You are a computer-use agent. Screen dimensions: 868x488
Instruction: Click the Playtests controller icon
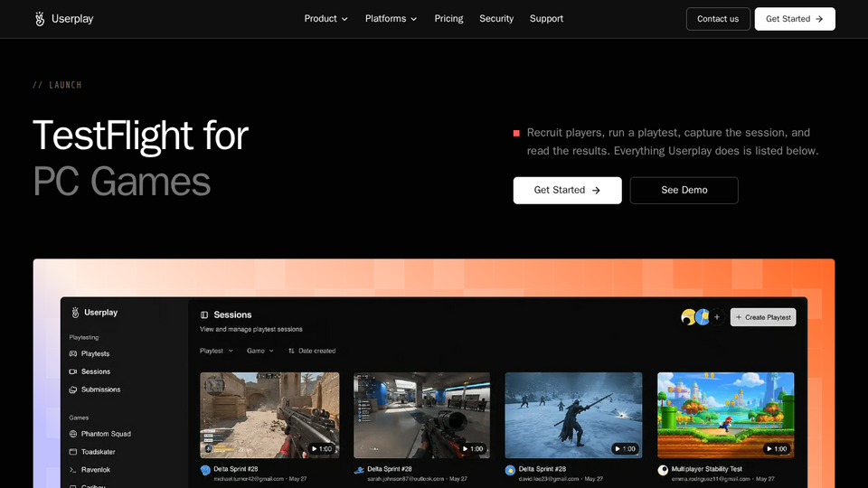click(x=73, y=353)
